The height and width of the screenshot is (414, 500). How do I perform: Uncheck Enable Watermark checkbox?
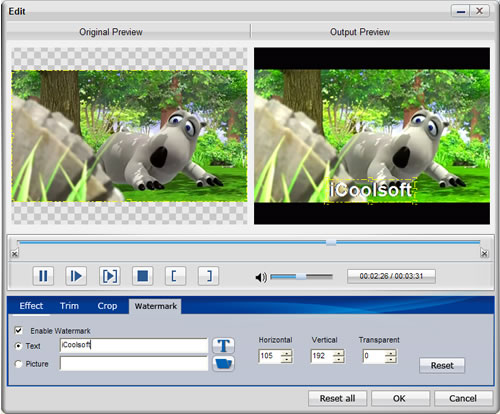pyautogui.click(x=19, y=330)
